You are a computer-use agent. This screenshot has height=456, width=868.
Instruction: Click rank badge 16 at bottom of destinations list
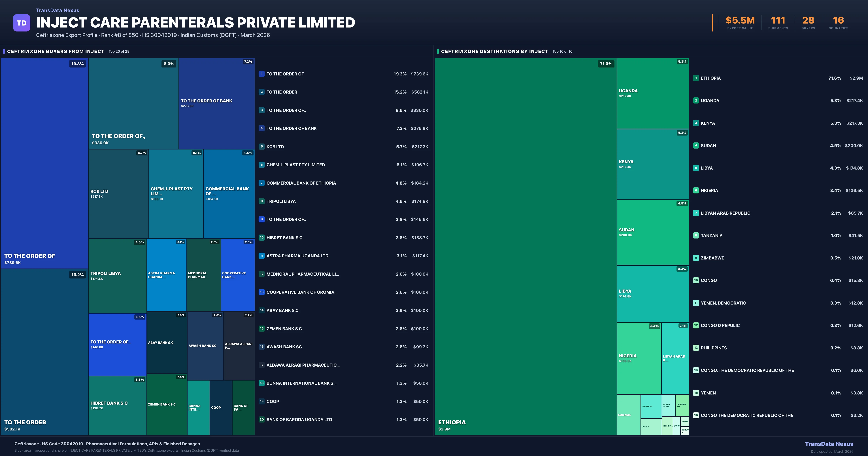coord(696,415)
